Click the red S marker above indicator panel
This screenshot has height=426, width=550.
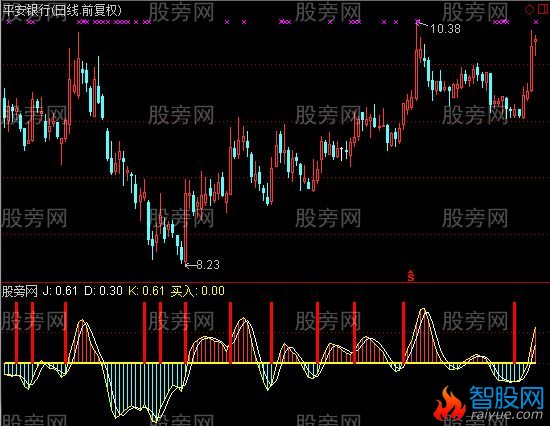pyautogui.click(x=411, y=276)
